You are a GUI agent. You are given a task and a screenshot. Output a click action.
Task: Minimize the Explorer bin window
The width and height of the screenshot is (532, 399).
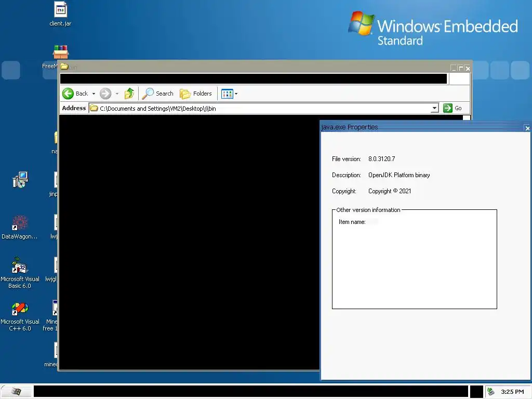tap(454, 68)
